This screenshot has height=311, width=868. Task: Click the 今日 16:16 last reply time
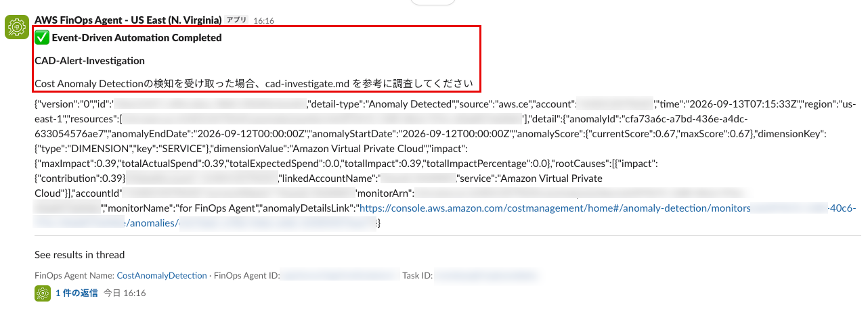(125, 293)
